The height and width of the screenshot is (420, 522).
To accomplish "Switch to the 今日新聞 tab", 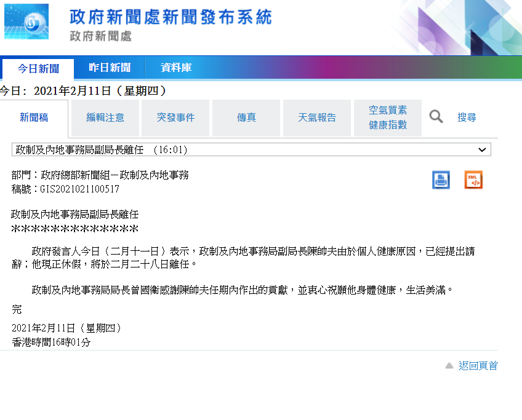I will coord(38,68).
